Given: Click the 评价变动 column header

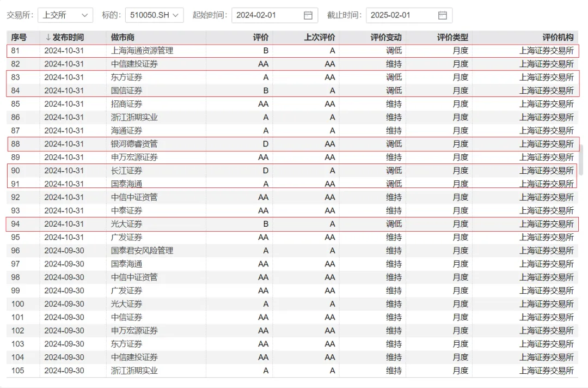Looking at the screenshot, I should tap(386, 38).
